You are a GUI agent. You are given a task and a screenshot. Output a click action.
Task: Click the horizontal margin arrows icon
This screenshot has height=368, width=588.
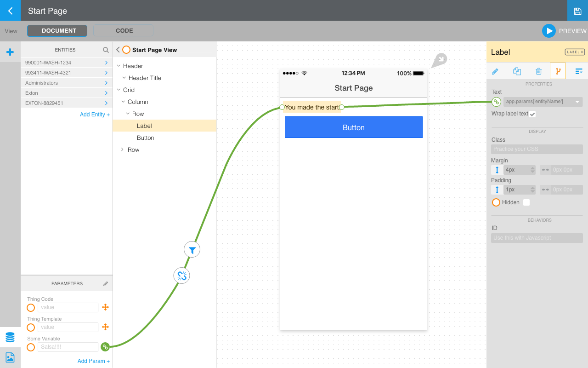coord(545,170)
